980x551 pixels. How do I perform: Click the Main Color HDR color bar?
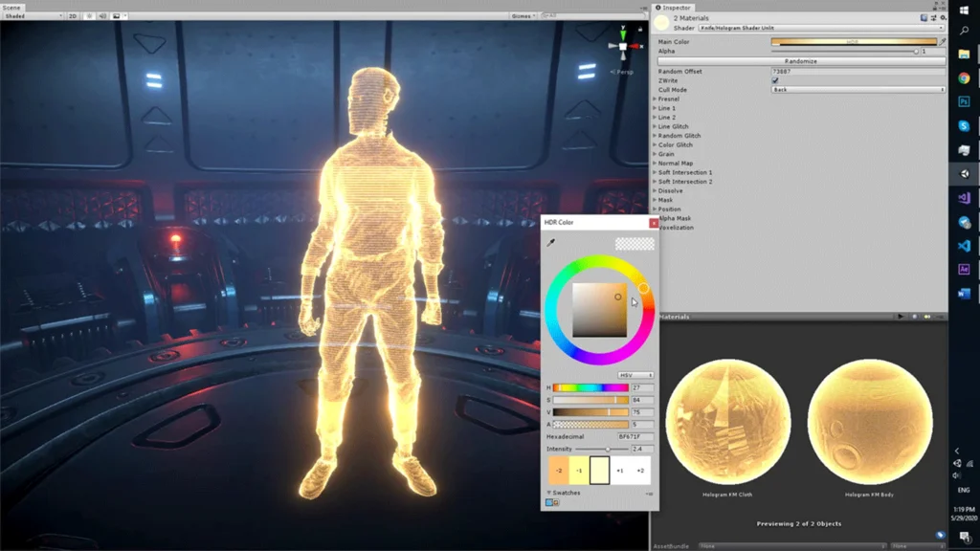854,42
